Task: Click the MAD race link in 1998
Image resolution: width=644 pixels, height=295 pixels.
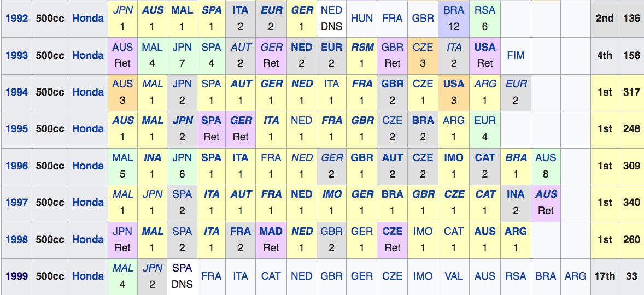Action: point(271,231)
